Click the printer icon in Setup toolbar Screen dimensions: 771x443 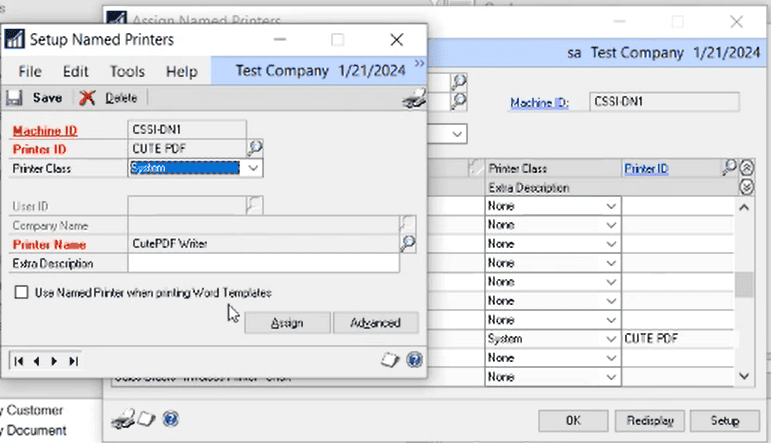[x=414, y=98]
